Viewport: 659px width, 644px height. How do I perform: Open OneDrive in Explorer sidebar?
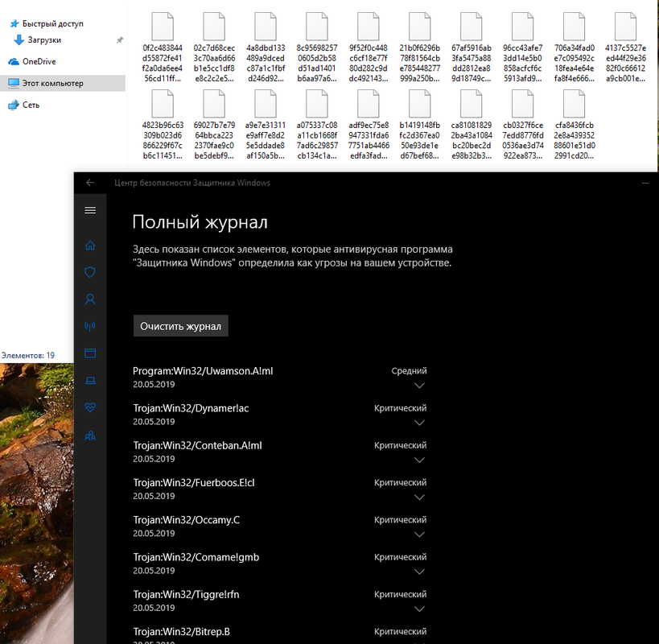[x=32, y=61]
